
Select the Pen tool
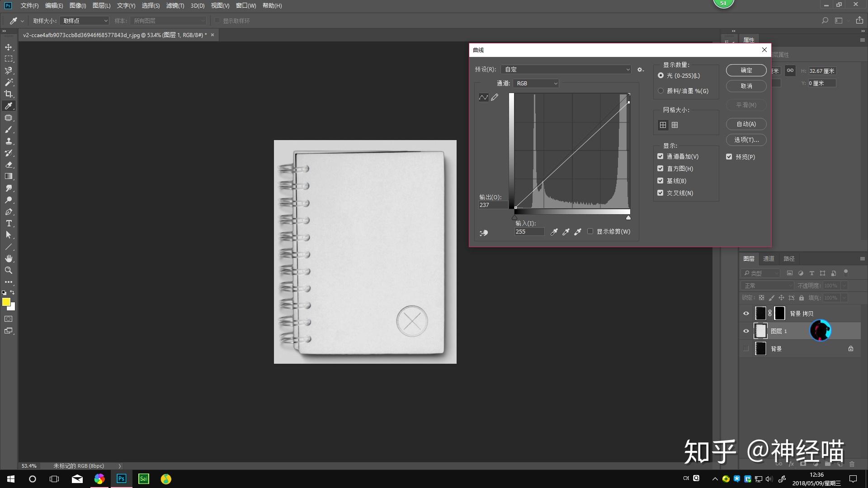pos(9,211)
